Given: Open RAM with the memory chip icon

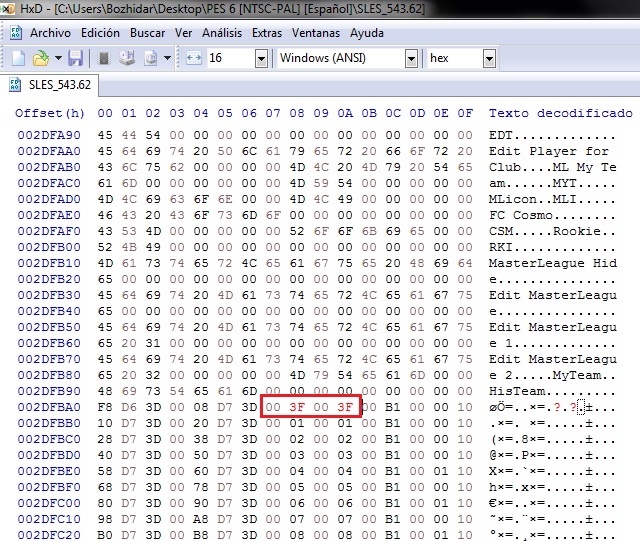Looking at the screenshot, I should [x=104, y=58].
